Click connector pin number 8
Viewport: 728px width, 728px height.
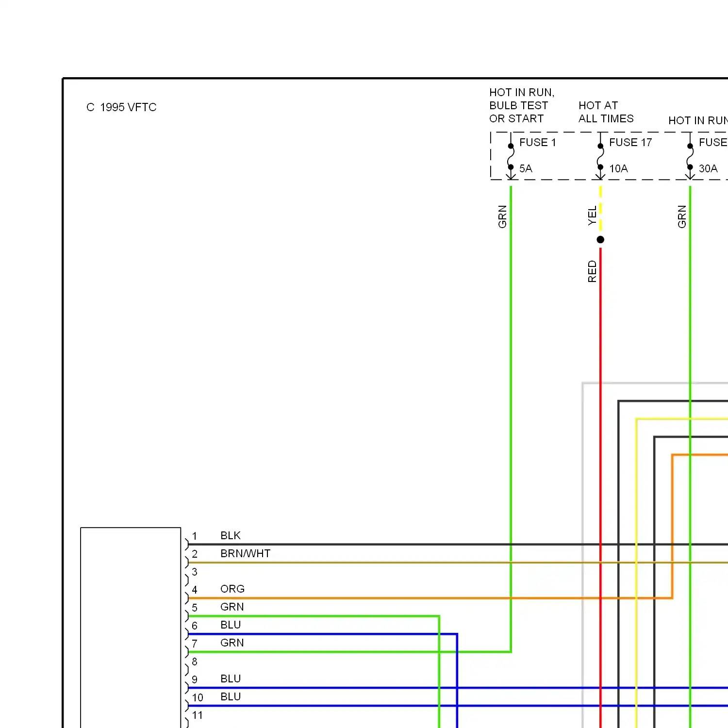tap(195, 662)
